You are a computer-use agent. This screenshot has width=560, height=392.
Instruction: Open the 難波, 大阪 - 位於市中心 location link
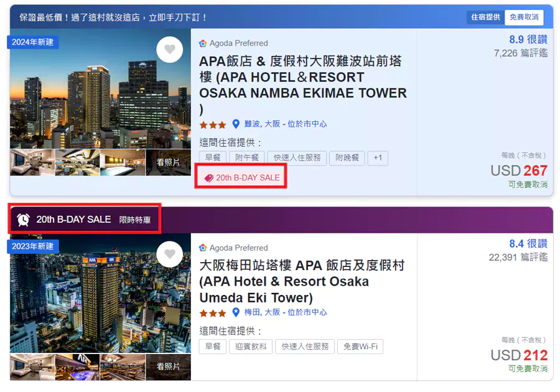tap(286, 124)
